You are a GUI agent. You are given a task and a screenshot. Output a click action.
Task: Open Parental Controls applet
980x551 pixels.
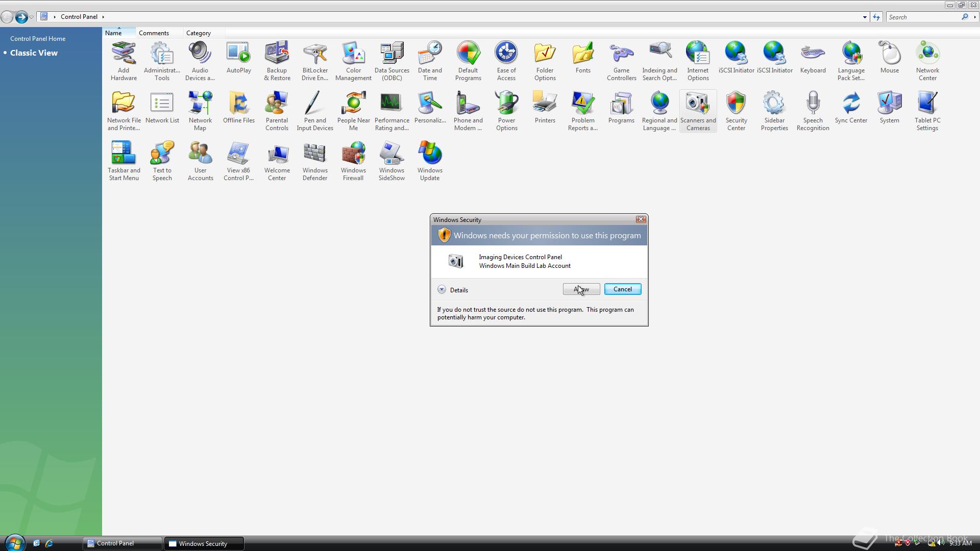coord(277,111)
